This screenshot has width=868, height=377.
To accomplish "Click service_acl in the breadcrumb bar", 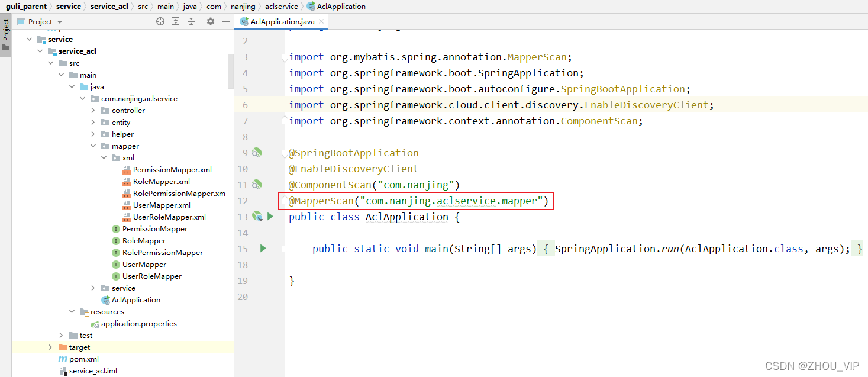I will coord(109,7).
